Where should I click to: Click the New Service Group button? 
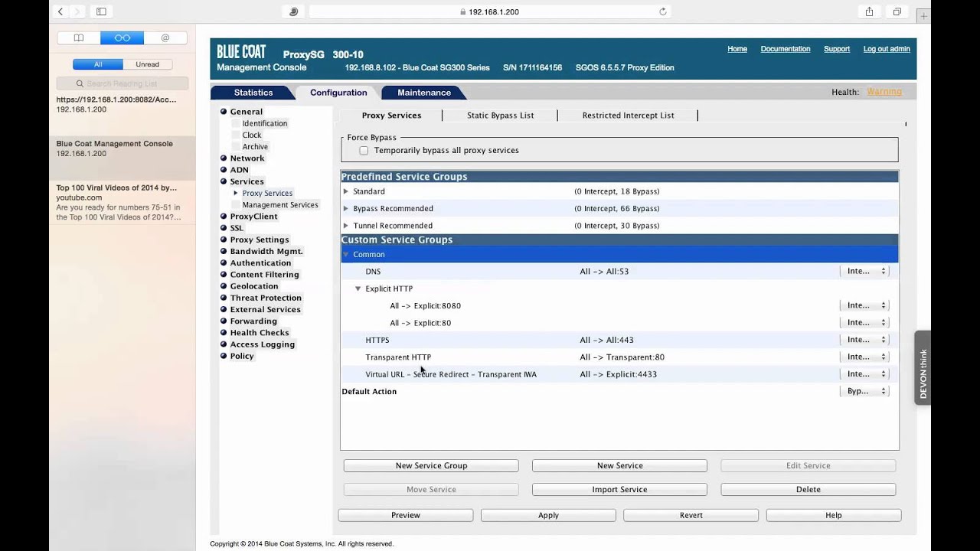[x=431, y=465]
